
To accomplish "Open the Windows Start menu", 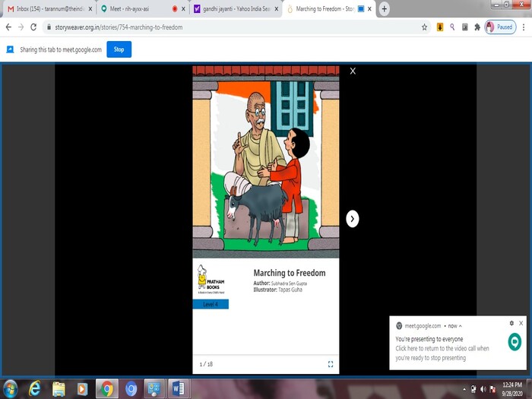I will pos(10,389).
